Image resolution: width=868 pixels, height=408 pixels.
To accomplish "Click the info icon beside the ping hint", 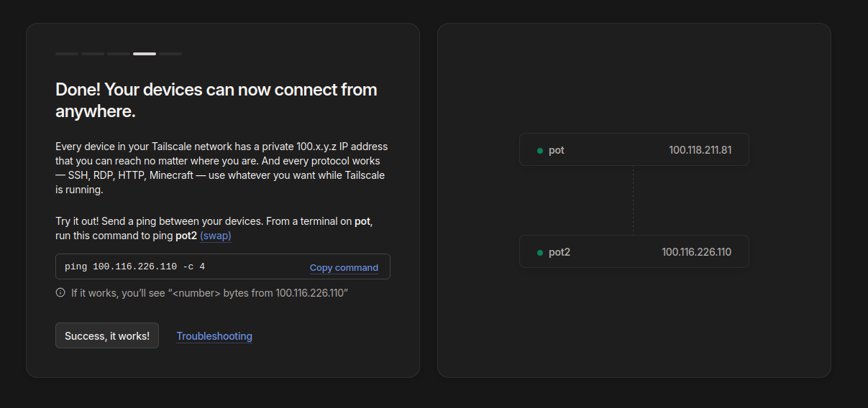I will coord(60,292).
